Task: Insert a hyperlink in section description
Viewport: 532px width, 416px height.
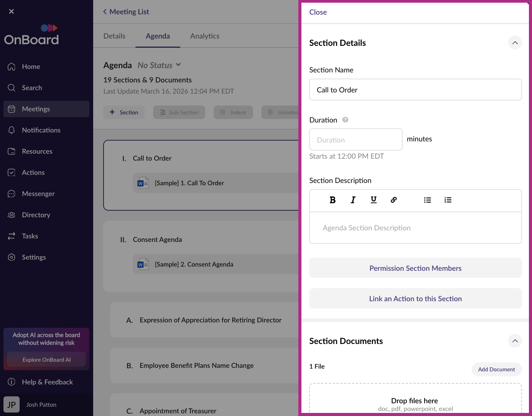Action: [393, 200]
